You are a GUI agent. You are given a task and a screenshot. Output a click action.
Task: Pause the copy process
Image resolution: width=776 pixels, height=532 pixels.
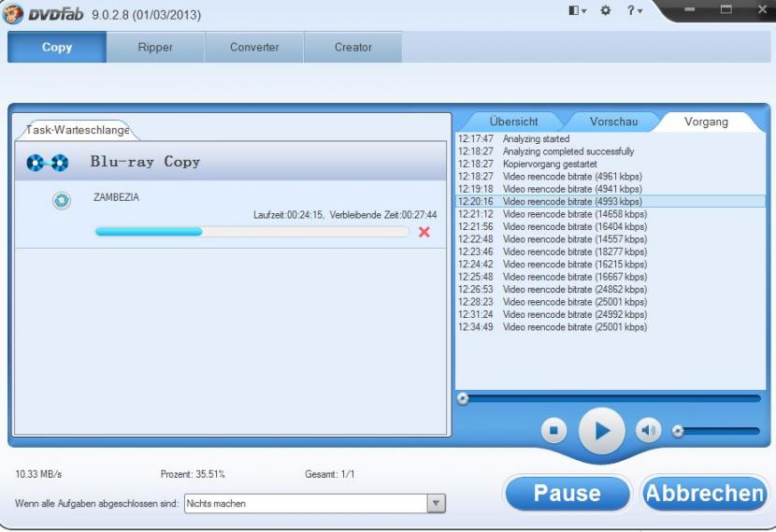[x=568, y=493]
